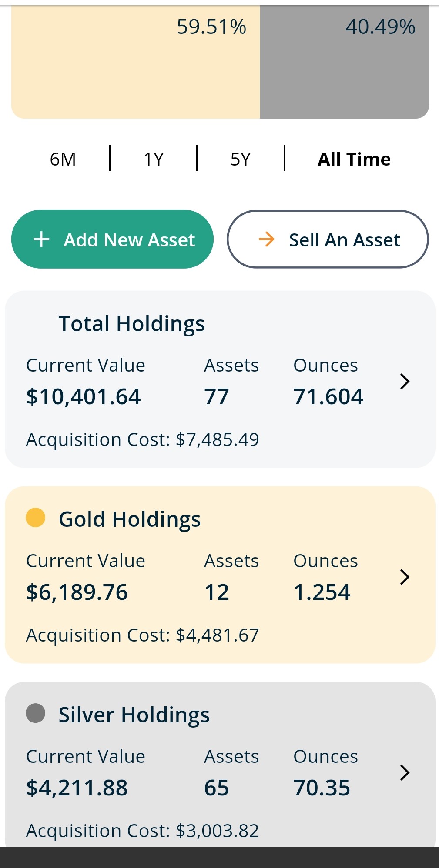Screen dimensions: 439x868
Task: Click the gray silver dot icon
Action: (x=36, y=713)
